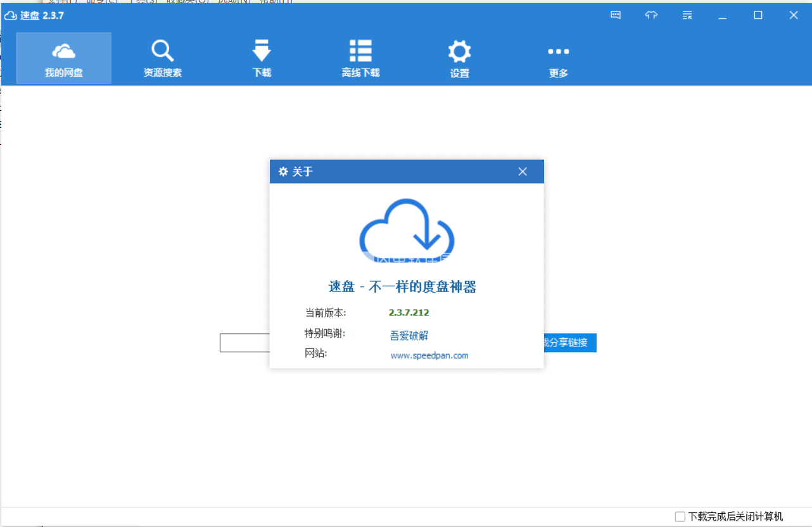
Task: Go to 下载 downloads tab
Action: click(x=262, y=58)
